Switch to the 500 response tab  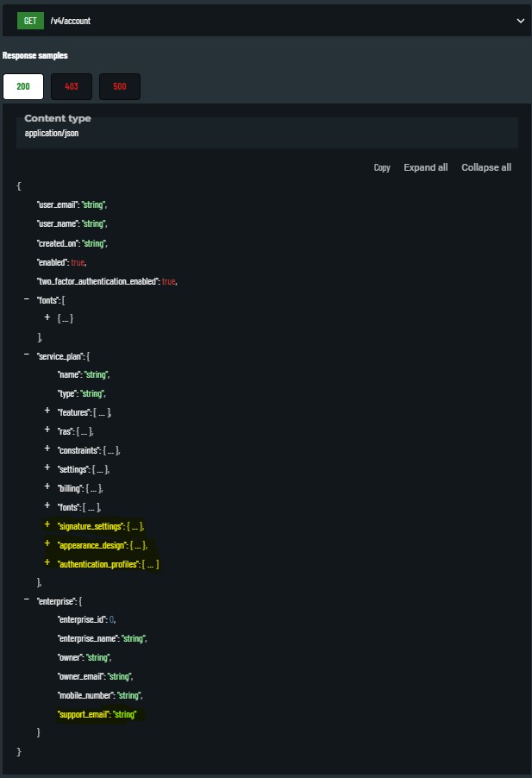pyautogui.click(x=120, y=87)
